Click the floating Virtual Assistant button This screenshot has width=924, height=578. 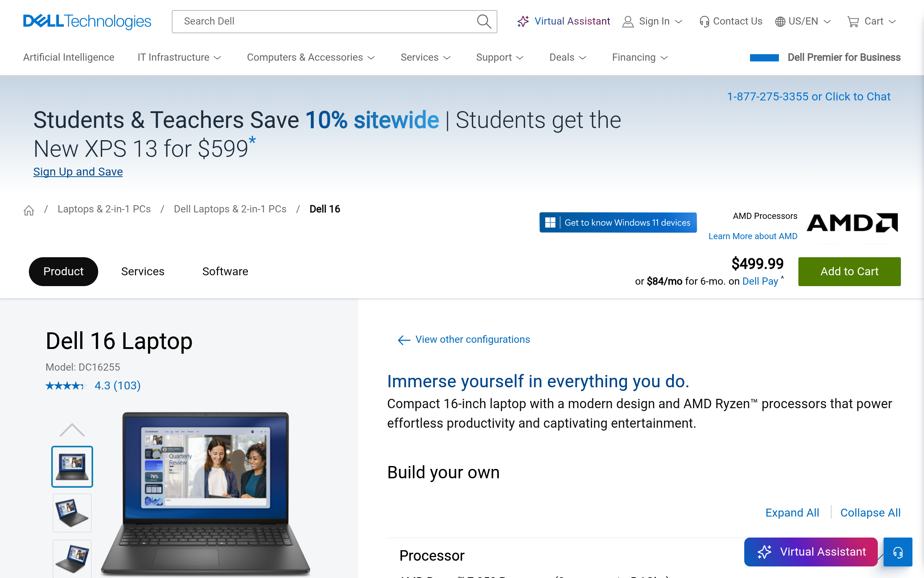pos(811,552)
